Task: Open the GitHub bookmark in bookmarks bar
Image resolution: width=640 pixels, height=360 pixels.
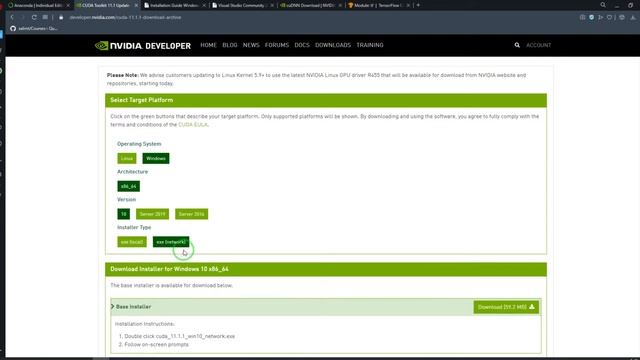Action: point(34,29)
